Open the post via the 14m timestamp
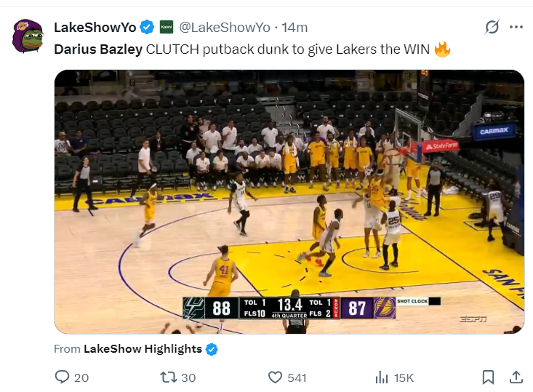Screen dimensions: 533x392 click(x=294, y=28)
